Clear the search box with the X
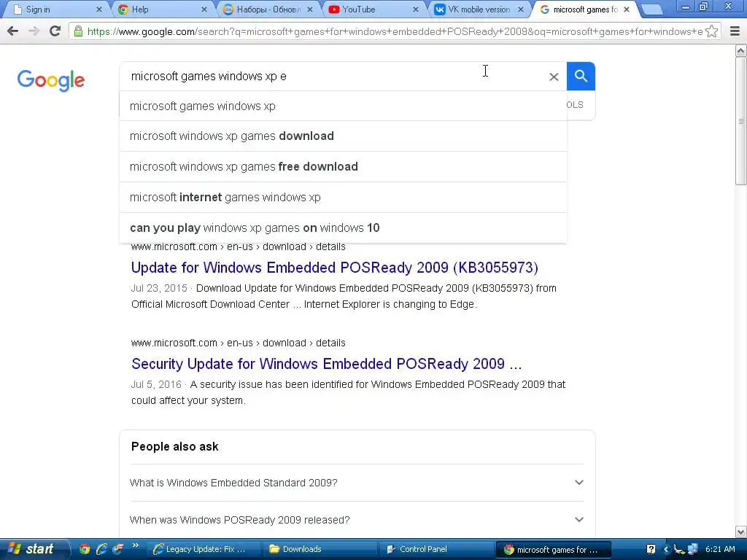Image resolution: width=747 pixels, height=560 pixels. pos(554,77)
